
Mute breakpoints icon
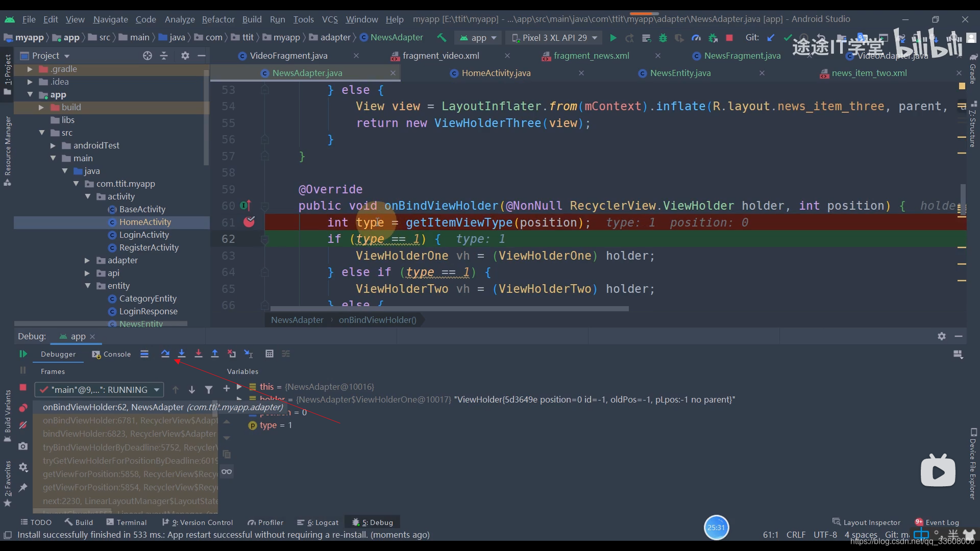[23, 425]
